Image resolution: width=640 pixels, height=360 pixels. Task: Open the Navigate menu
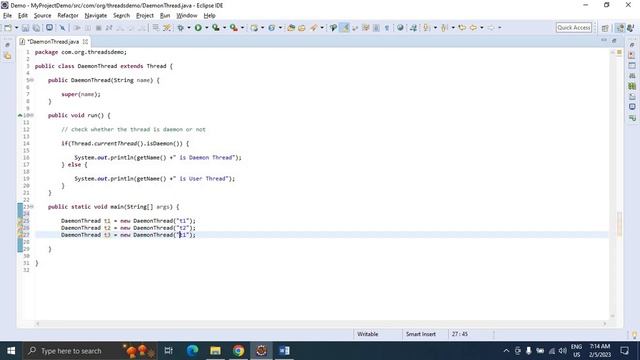click(96, 16)
